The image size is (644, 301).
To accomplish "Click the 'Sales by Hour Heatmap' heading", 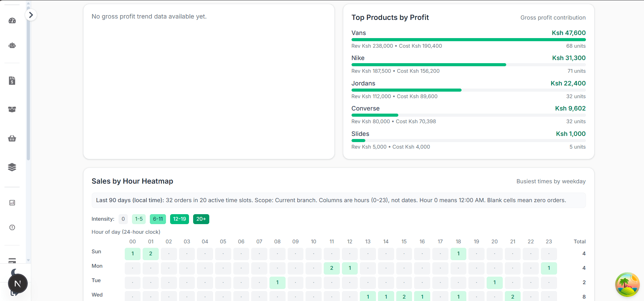I will pos(132,181).
